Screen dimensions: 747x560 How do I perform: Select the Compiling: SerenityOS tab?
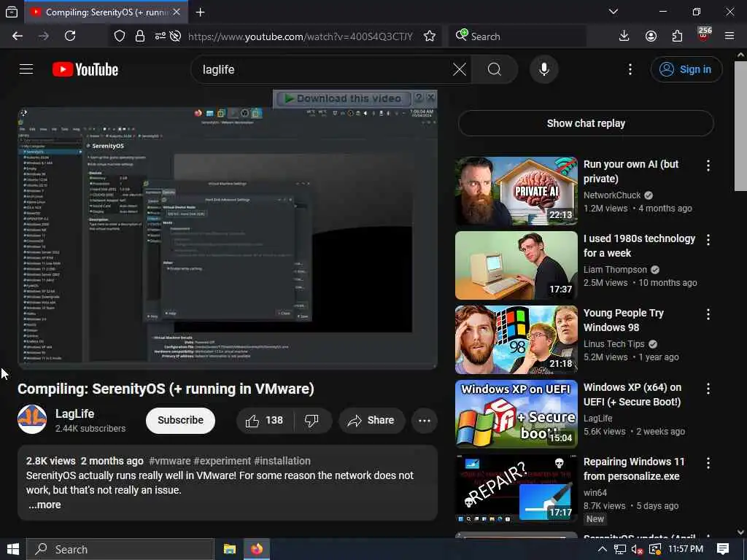tap(106, 12)
